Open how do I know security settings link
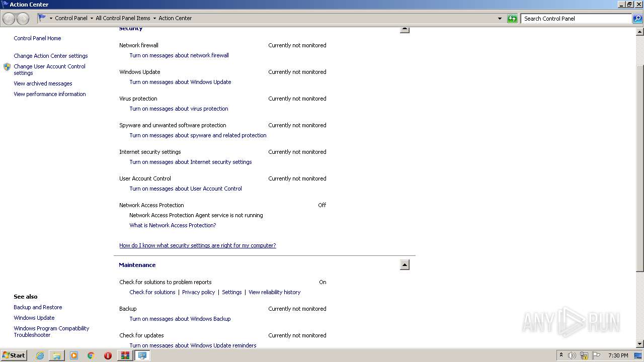This screenshot has width=644, height=362. pyautogui.click(x=198, y=245)
